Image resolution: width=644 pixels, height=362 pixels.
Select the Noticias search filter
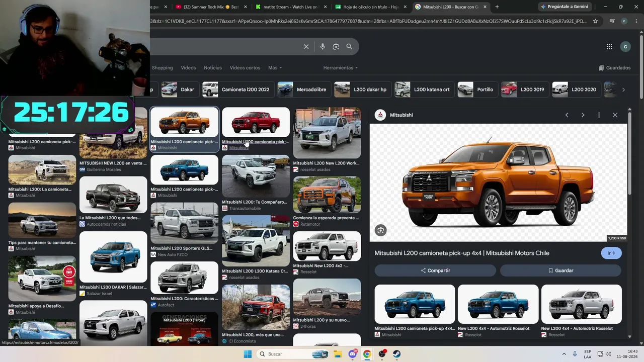pos(213,68)
